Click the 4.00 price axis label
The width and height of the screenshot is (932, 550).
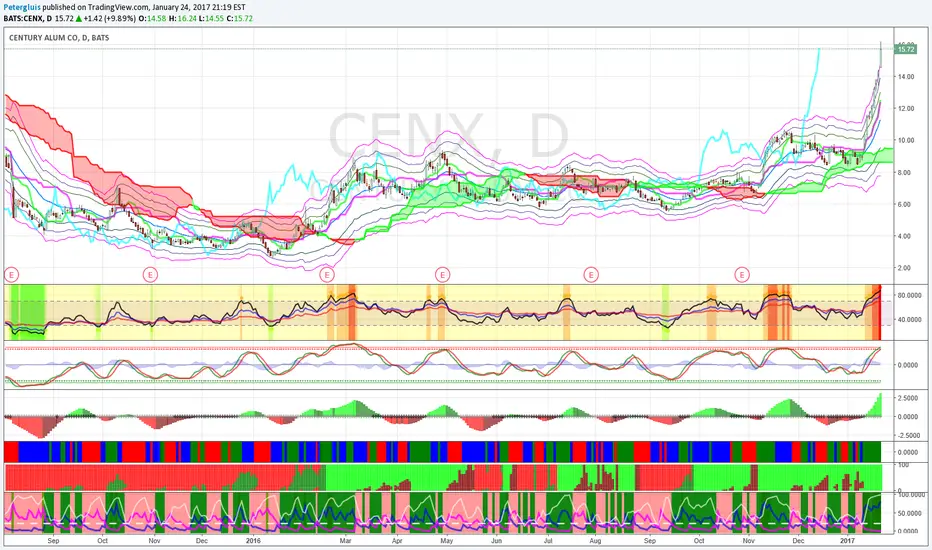coord(906,237)
